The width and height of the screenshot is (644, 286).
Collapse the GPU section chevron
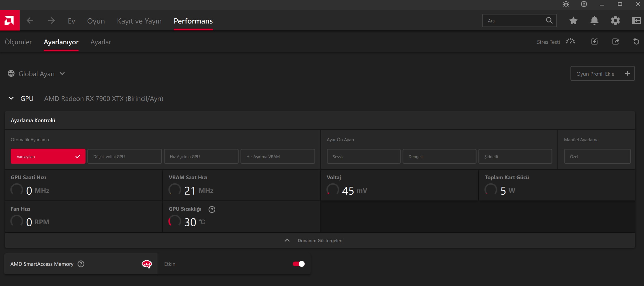point(11,98)
